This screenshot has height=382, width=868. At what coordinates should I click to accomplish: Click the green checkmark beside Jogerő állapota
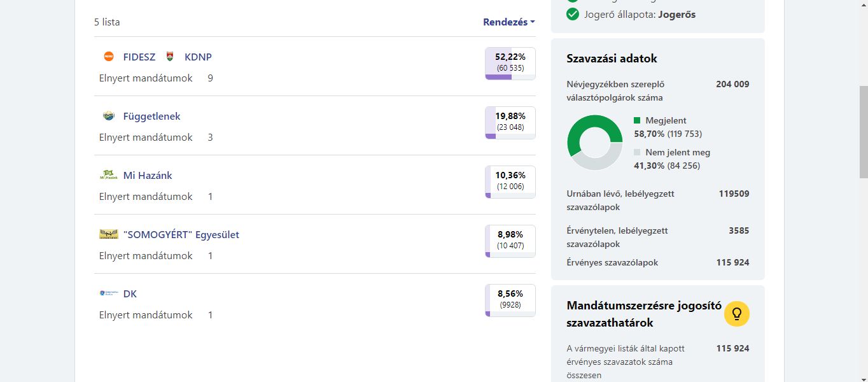pos(572,14)
